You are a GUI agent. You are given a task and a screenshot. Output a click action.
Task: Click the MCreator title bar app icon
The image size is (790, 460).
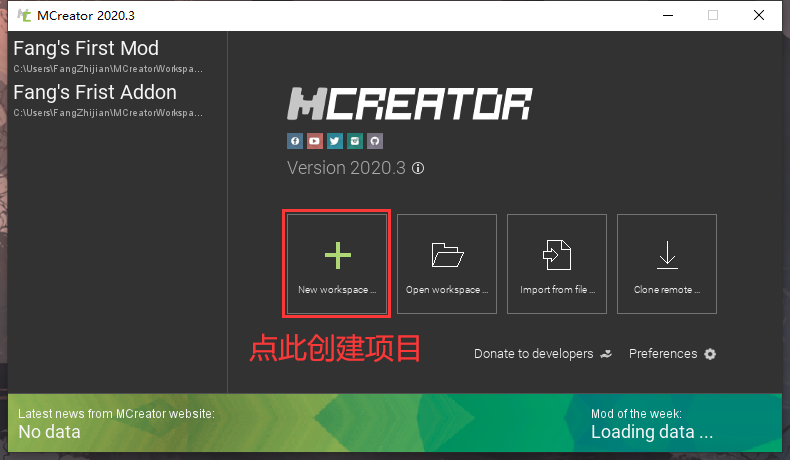tap(24, 15)
